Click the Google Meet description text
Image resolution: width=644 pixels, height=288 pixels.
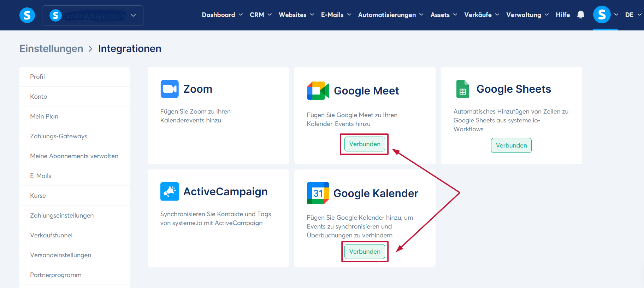pyautogui.click(x=352, y=119)
